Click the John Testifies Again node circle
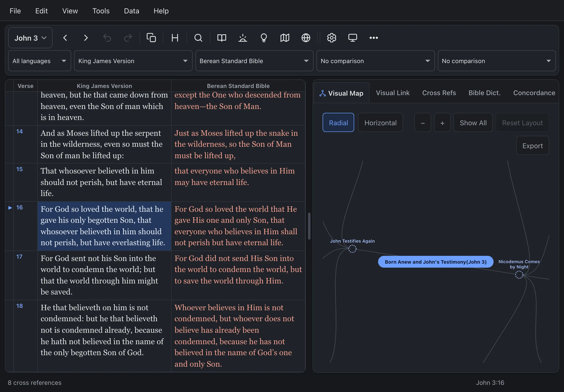Viewport: 564px width, 392px height. pos(352,249)
